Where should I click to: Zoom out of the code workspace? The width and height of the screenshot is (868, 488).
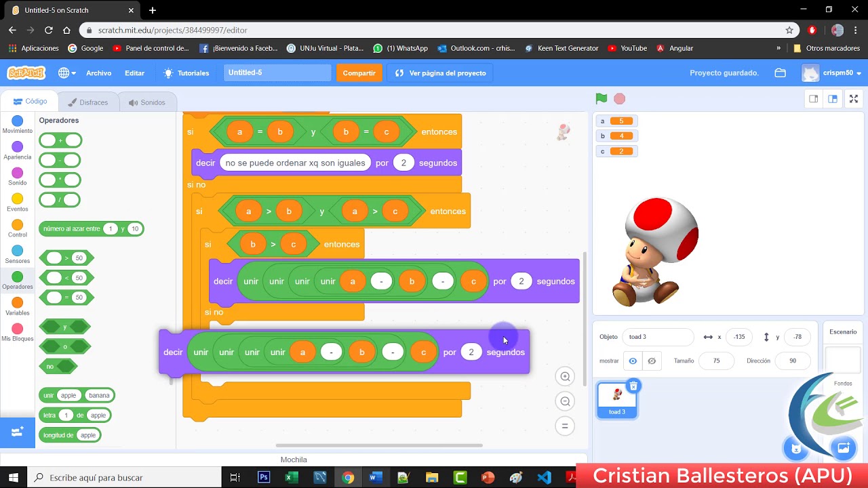tap(564, 401)
